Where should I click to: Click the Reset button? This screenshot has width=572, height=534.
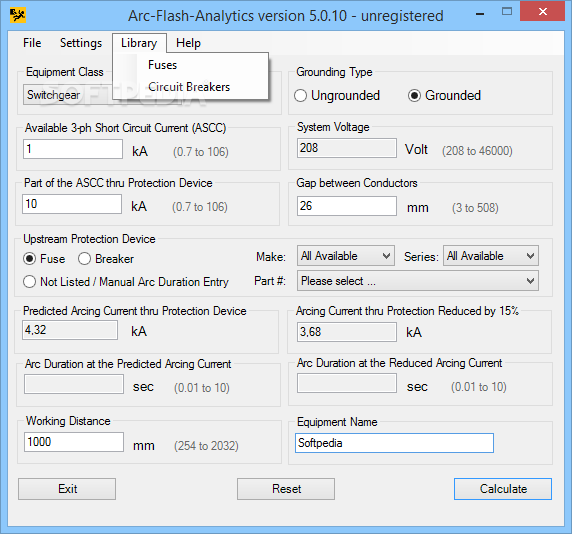click(286, 489)
